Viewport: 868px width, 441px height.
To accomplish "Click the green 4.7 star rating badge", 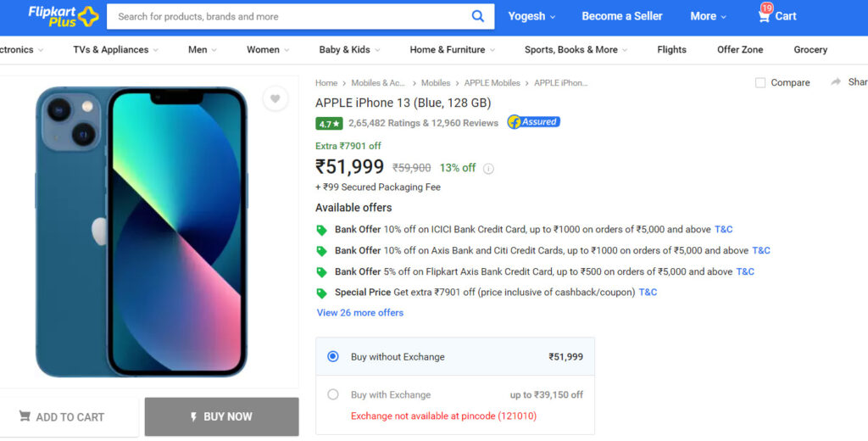I will pyautogui.click(x=329, y=124).
